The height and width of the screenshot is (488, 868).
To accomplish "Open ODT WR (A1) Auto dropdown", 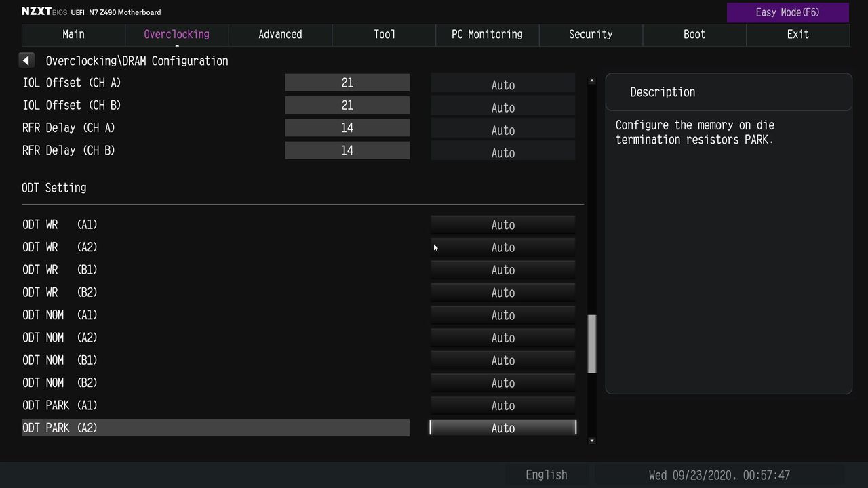I will coord(503,225).
